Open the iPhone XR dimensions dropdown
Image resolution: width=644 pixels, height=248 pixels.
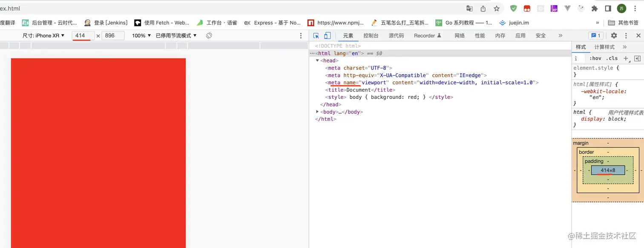tap(44, 36)
